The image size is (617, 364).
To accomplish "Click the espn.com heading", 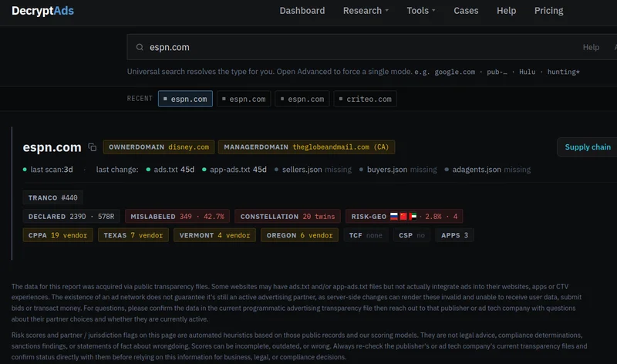I will [x=52, y=147].
